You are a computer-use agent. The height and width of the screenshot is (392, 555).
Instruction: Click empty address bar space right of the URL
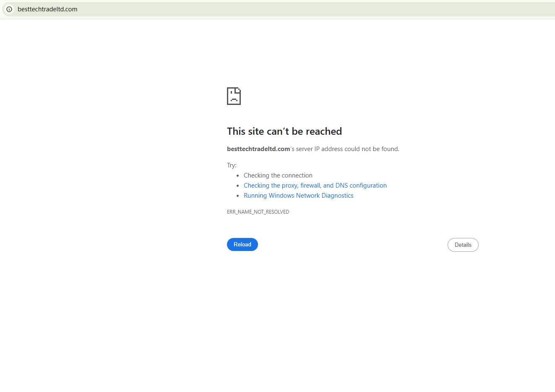click(315, 9)
